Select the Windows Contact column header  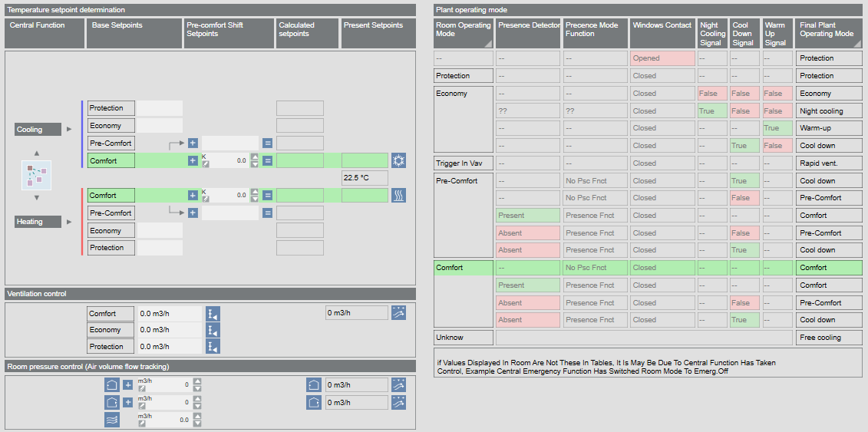(662, 34)
